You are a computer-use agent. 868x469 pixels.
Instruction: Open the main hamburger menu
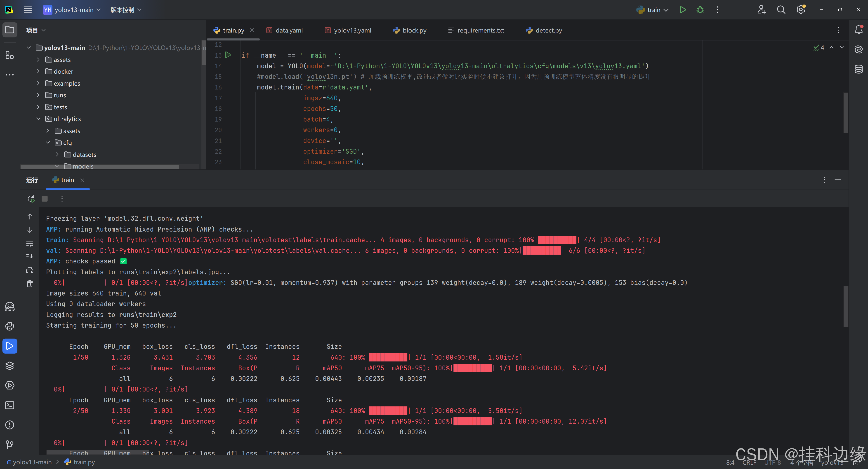coord(28,10)
